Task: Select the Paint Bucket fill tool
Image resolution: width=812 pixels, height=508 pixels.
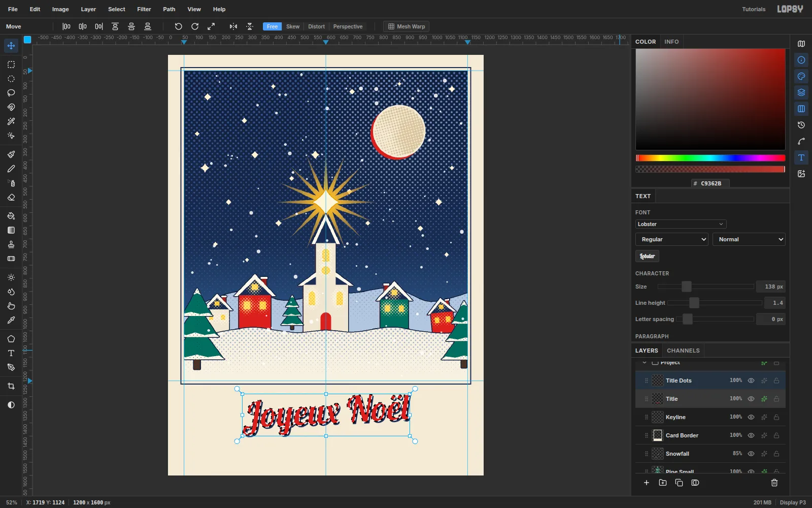Action: [11, 216]
